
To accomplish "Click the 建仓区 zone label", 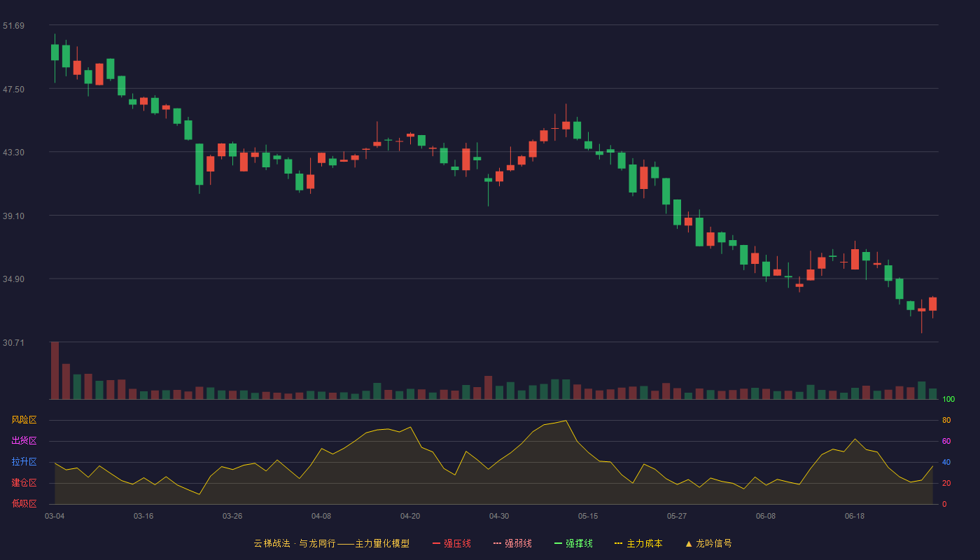I will (x=24, y=483).
